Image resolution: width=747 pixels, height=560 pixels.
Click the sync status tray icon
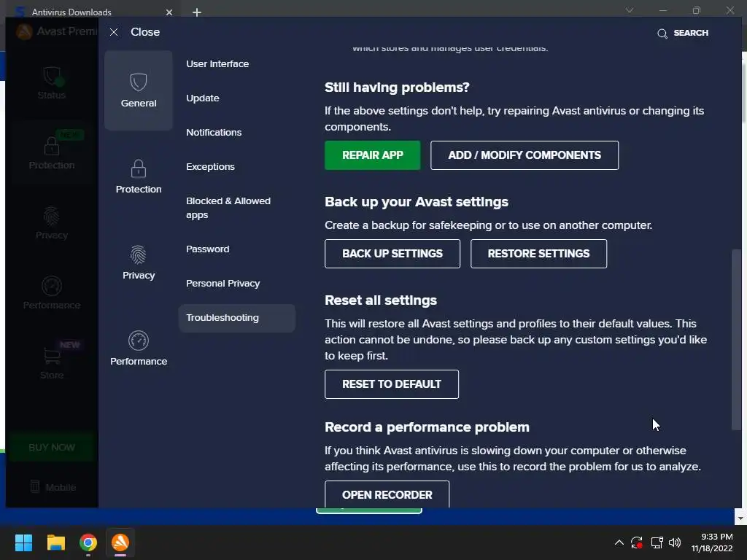point(637,542)
